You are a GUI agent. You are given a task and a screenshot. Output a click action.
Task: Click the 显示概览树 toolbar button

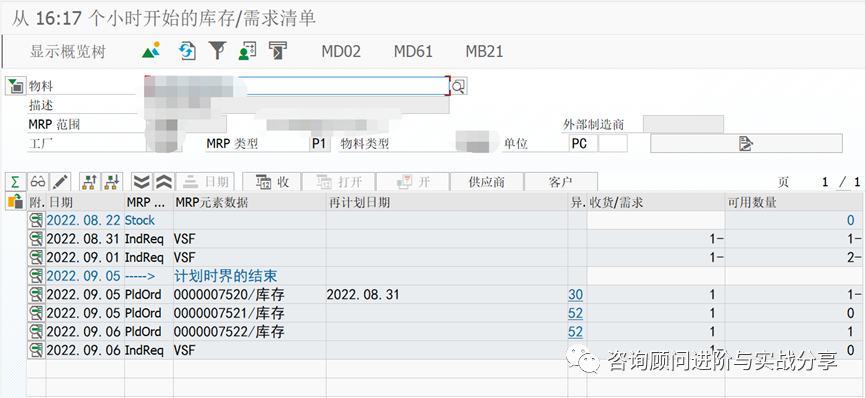click(67, 52)
